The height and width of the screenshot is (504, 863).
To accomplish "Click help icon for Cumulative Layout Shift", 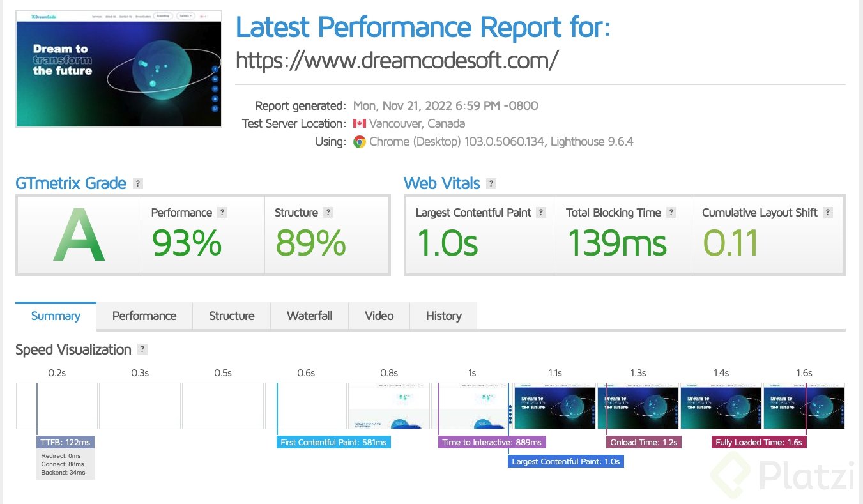I will click(x=828, y=213).
